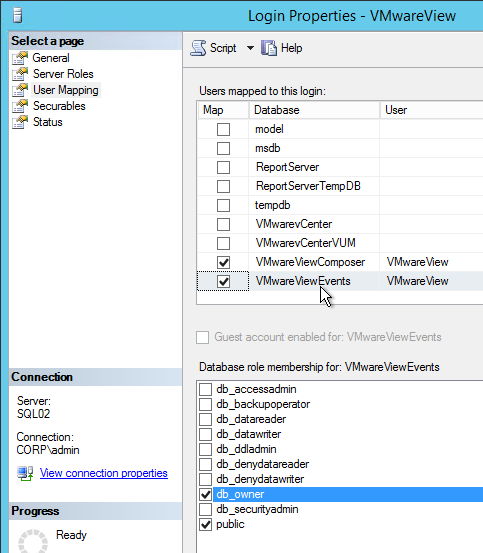Check the Map box for VMwarevCenter database
This screenshot has width=483, height=553.
point(224,224)
